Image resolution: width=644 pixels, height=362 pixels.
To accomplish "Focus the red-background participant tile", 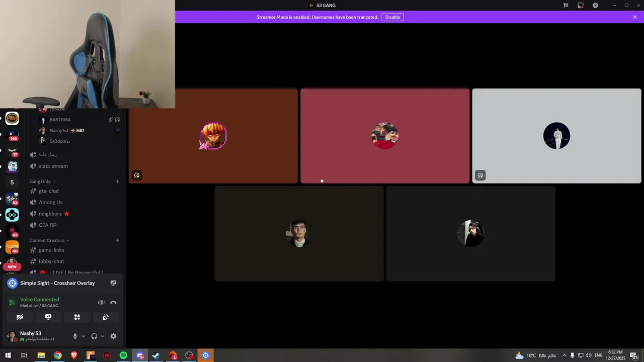I will pyautogui.click(x=385, y=136).
